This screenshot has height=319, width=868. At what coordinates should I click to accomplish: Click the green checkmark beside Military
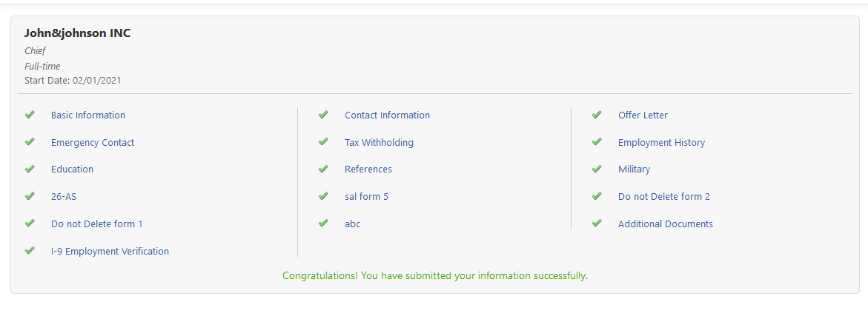click(x=597, y=169)
